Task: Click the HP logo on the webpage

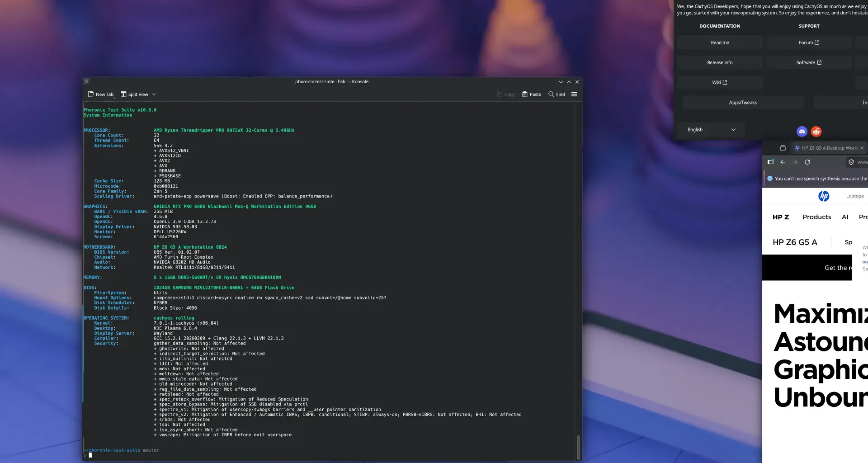Action: [x=824, y=196]
